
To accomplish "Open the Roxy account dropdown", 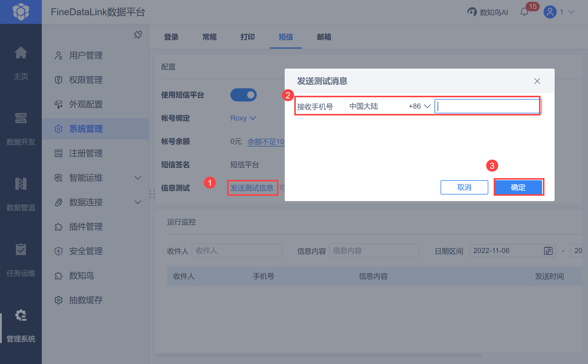I will (243, 118).
